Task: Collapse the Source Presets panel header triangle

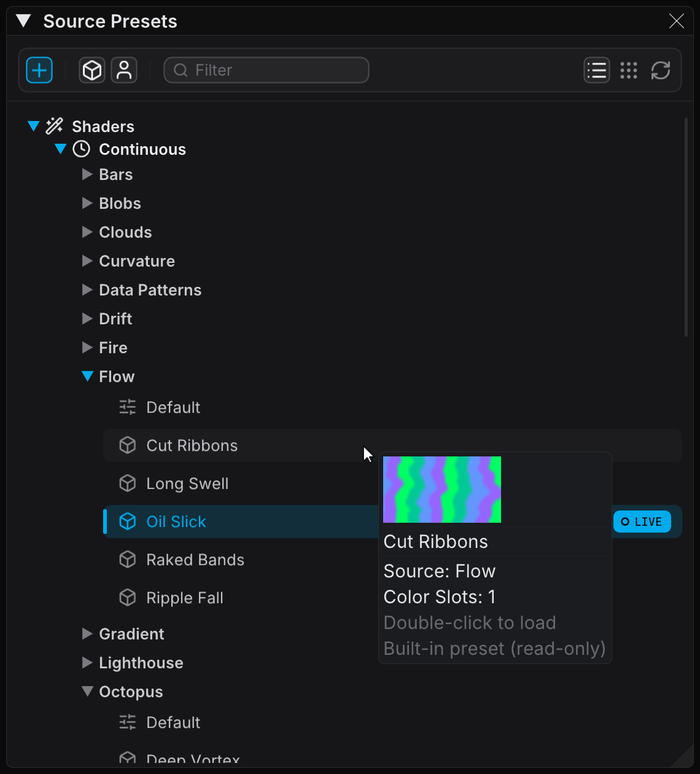Action: click(x=23, y=21)
